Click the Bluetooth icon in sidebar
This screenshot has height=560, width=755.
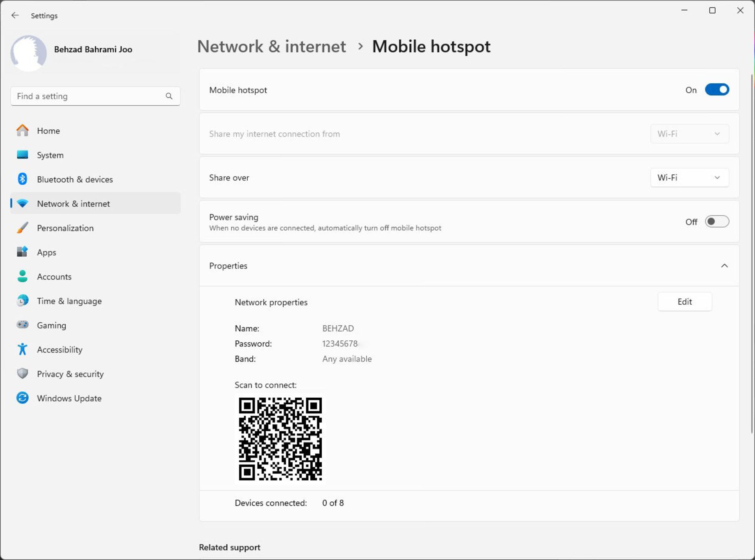click(22, 179)
